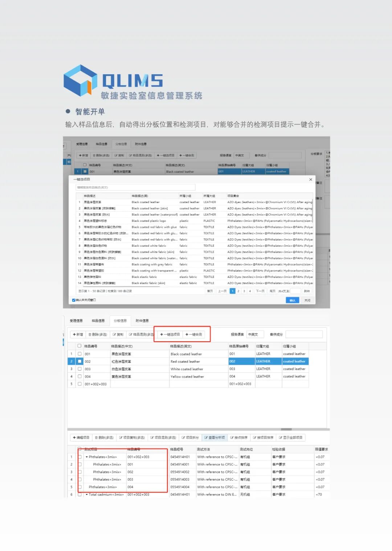Click +一键选项目 in top background window toolbar
This screenshot has width=392, height=551.
[166, 155]
